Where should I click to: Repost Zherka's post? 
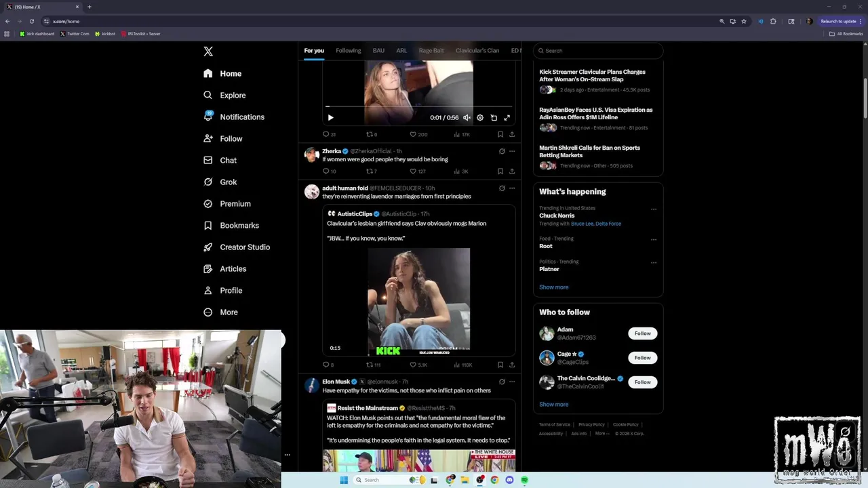(x=370, y=171)
